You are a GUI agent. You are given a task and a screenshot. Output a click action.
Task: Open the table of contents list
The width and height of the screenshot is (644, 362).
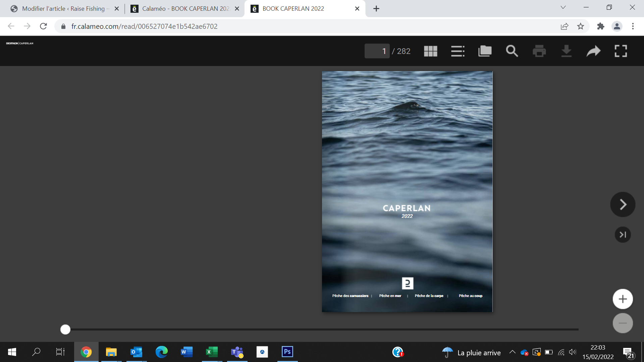click(x=458, y=51)
